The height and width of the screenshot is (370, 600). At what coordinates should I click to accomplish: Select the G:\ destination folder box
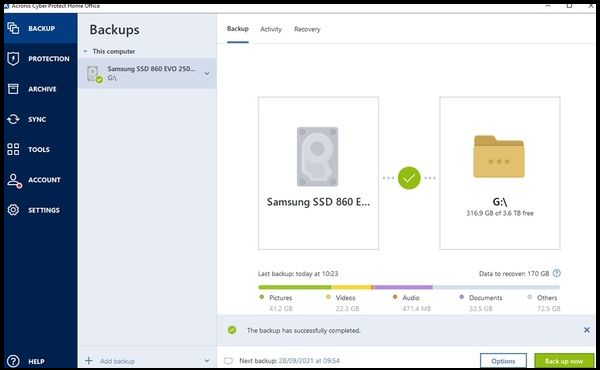pos(500,173)
